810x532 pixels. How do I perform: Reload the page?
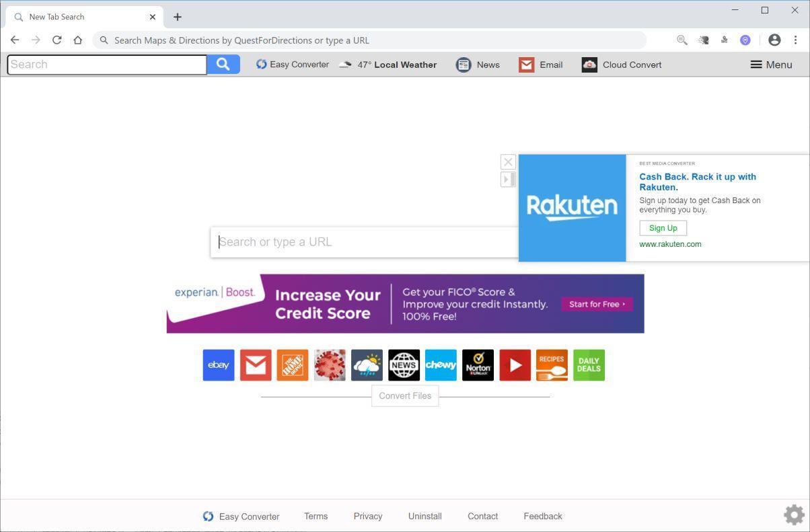click(x=57, y=40)
